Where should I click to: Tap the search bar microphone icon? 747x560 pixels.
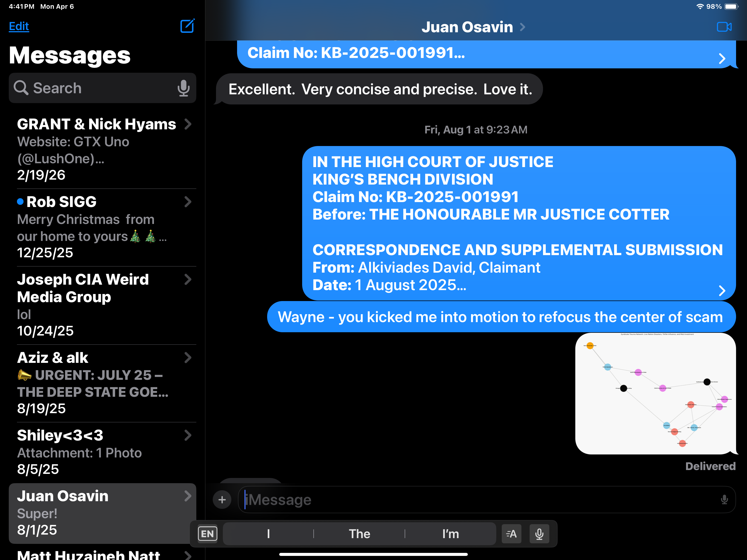point(183,88)
